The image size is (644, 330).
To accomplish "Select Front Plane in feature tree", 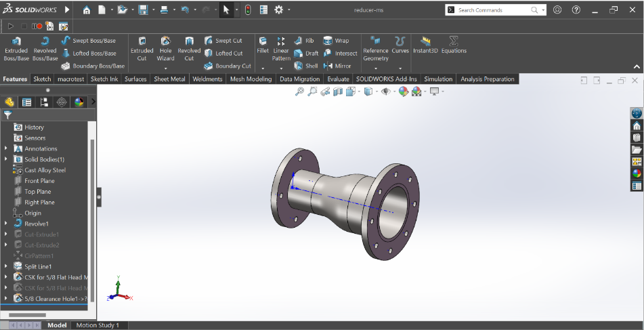I will coord(39,181).
